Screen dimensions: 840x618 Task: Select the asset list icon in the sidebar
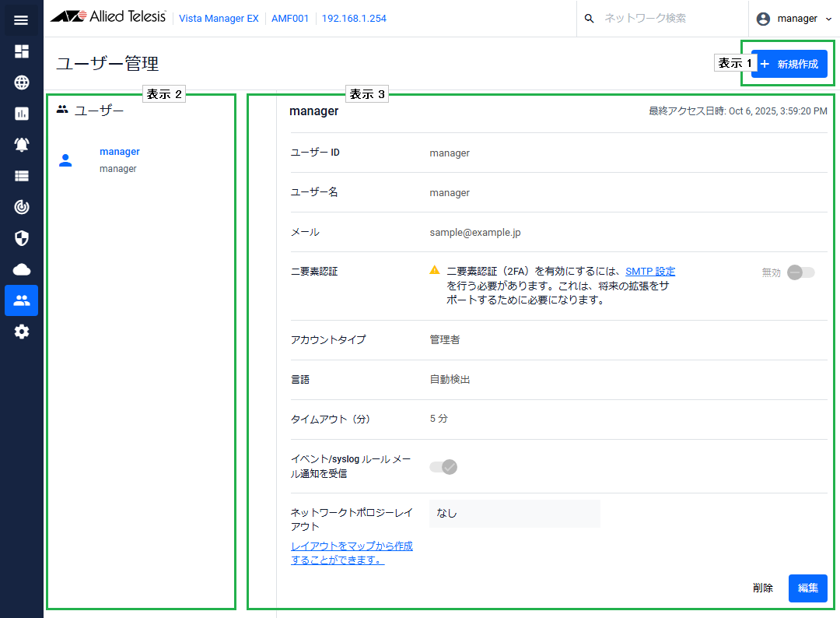(x=21, y=176)
